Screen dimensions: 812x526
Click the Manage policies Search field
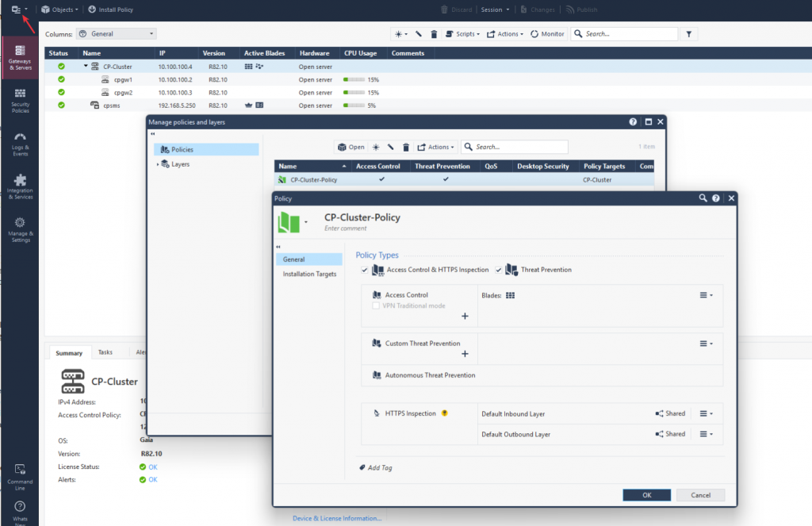coord(515,148)
